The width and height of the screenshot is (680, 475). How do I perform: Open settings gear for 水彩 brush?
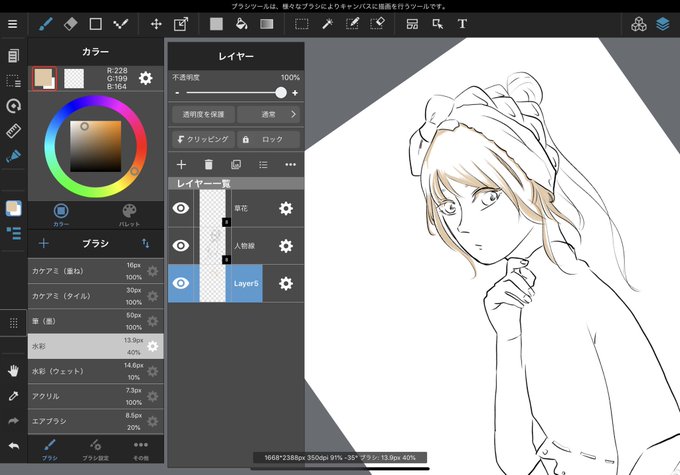(x=153, y=346)
